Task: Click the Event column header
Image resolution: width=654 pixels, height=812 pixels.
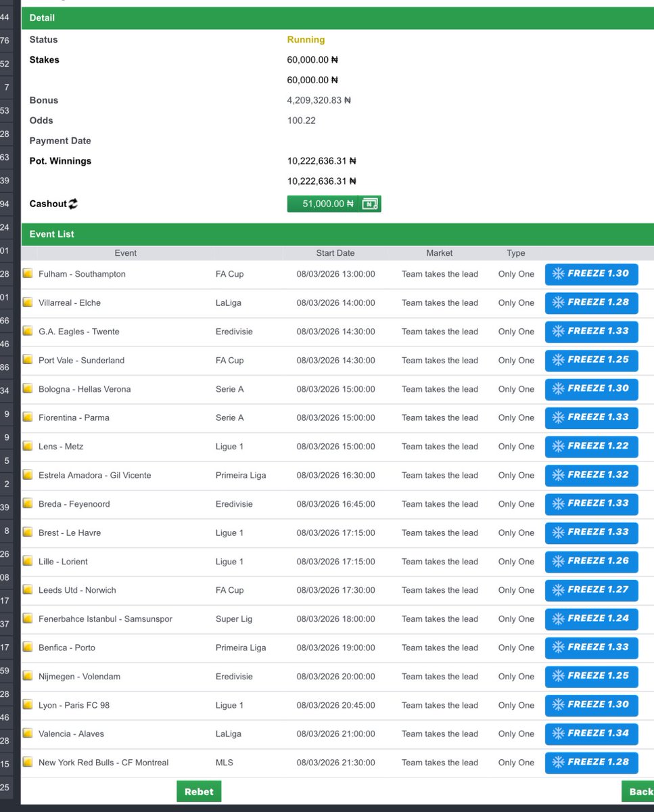Action: point(126,253)
